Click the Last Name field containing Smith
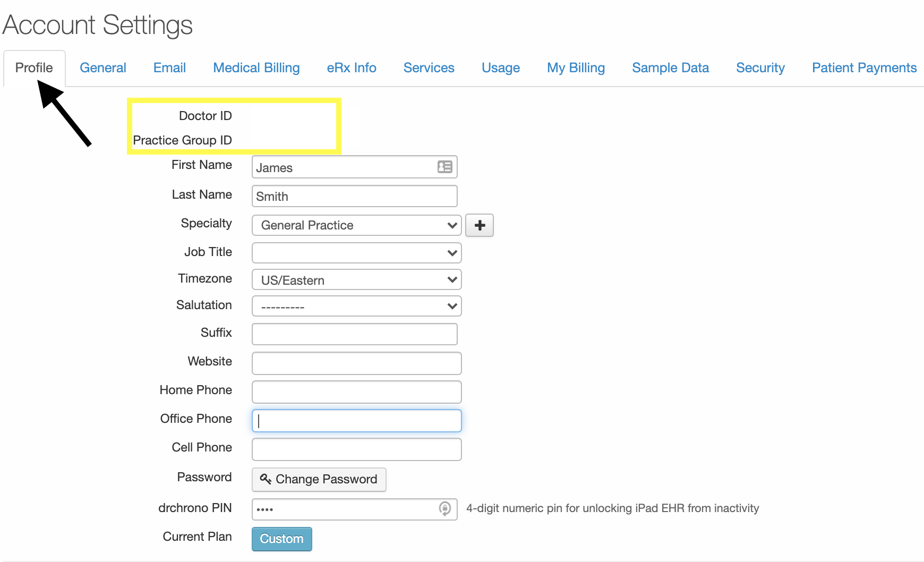This screenshot has height=562, width=924. pos(354,196)
